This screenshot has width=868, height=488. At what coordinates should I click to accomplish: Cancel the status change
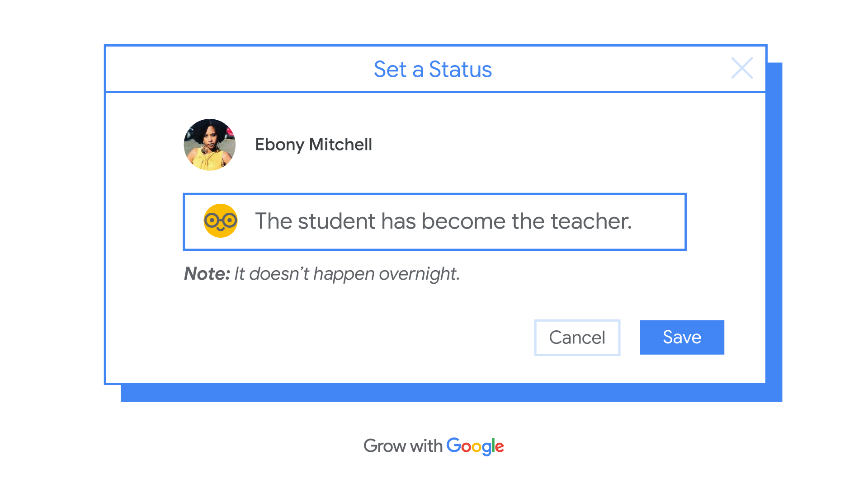(x=577, y=338)
